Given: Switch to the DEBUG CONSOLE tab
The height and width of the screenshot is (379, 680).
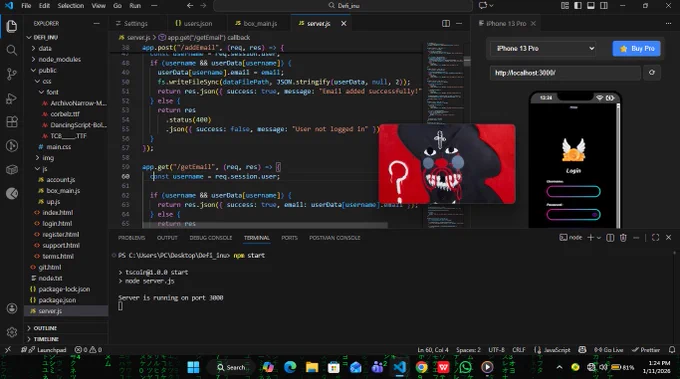Looking at the screenshot, I should (x=210, y=238).
